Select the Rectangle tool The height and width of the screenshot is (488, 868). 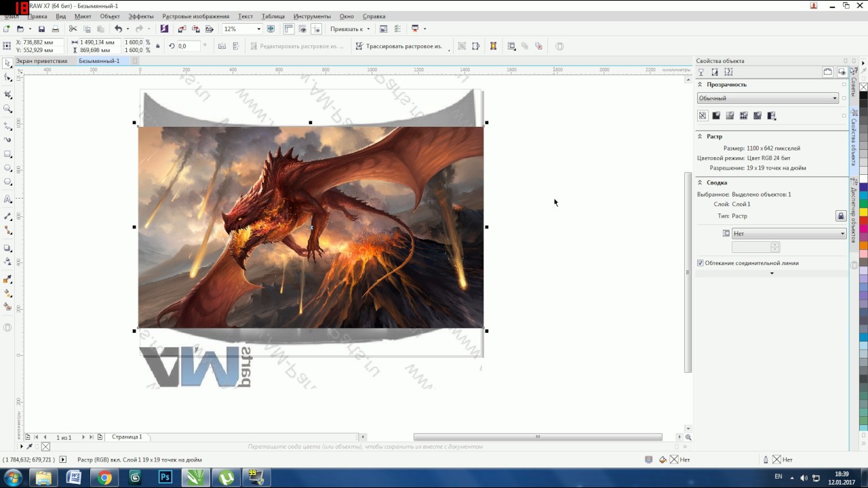pos(8,154)
